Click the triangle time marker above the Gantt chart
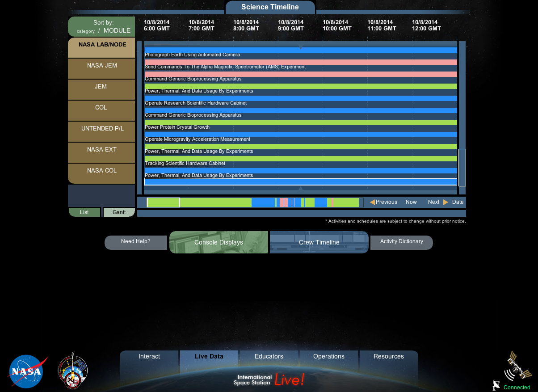This screenshot has height=392, width=538. pos(301,46)
